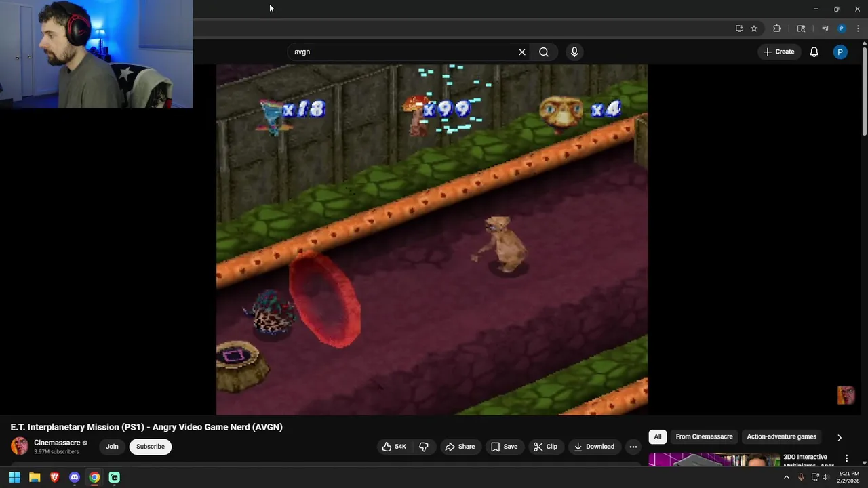
Task: Start voice search with the microphone
Action: (574, 52)
